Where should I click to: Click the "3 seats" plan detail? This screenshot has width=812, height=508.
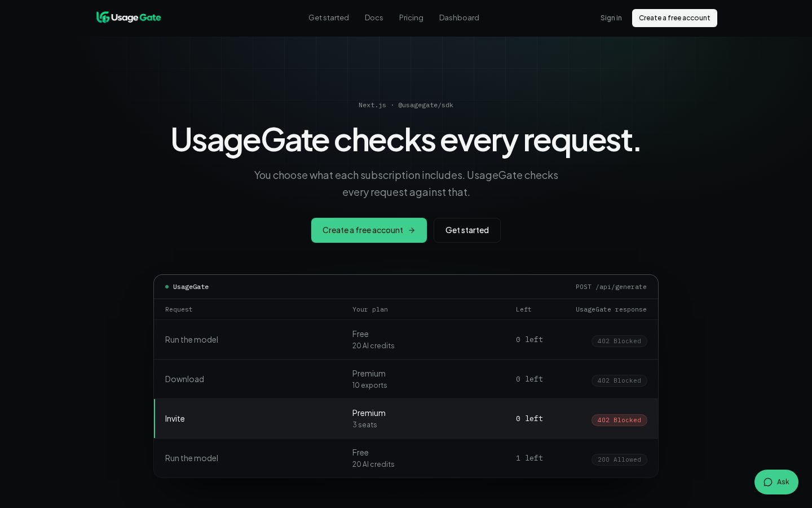pyautogui.click(x=365, y=424)
